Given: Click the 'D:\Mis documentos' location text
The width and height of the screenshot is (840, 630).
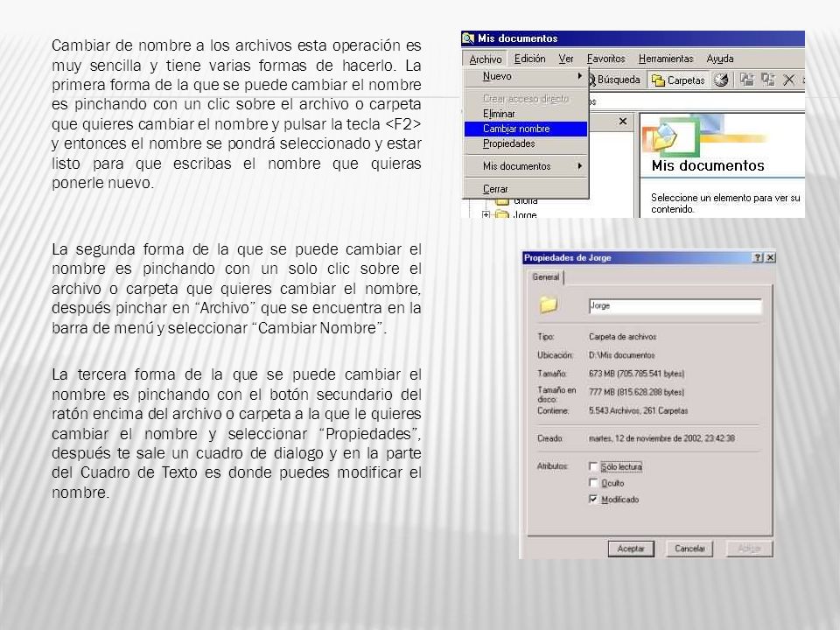Looking at the screenshot, I should [x=621, y=355].
